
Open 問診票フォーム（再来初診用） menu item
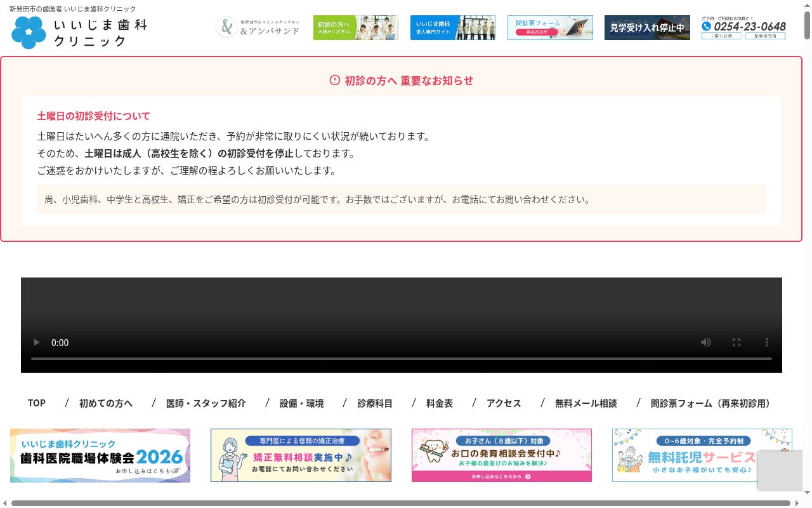(712, 403)
